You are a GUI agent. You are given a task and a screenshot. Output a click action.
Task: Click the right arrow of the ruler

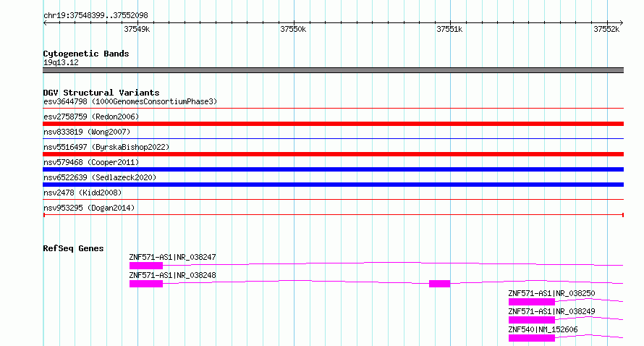pyautogui.click(x=622, y=22)
